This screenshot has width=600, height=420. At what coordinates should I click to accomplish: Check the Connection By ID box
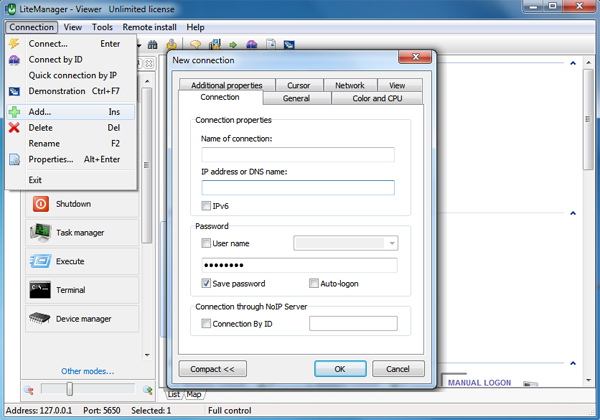point(206,324)
